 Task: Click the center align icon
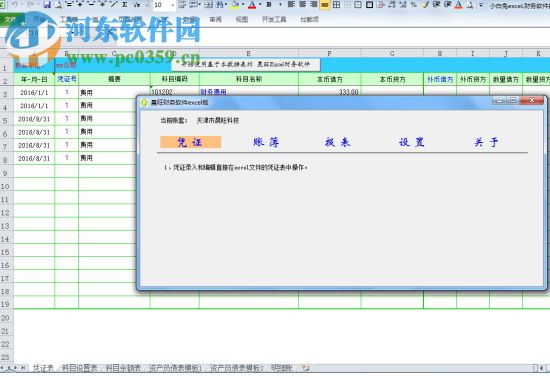coord(302,5)
